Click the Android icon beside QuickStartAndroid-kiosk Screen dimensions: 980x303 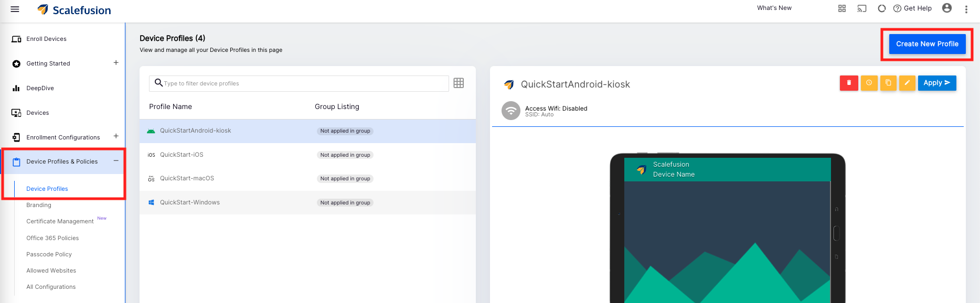tap(151, 131)
